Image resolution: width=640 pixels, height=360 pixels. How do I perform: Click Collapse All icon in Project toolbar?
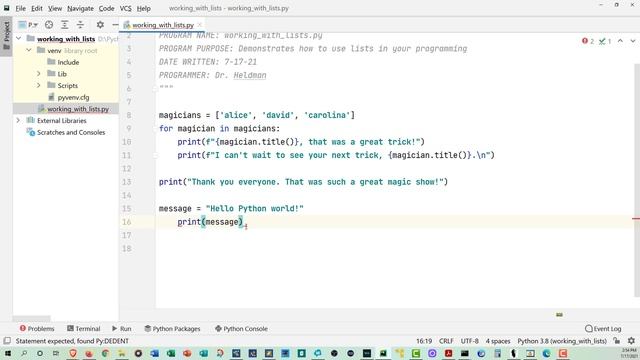click(80, 25)
